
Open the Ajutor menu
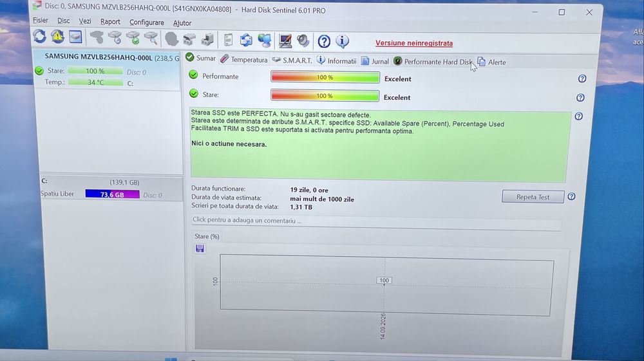(x=182, y=23)
